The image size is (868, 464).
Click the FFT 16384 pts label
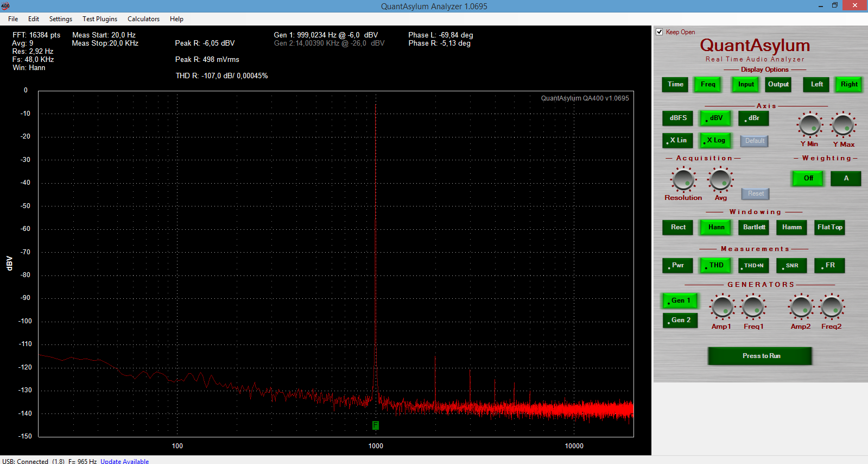click(x=36, y=35)
